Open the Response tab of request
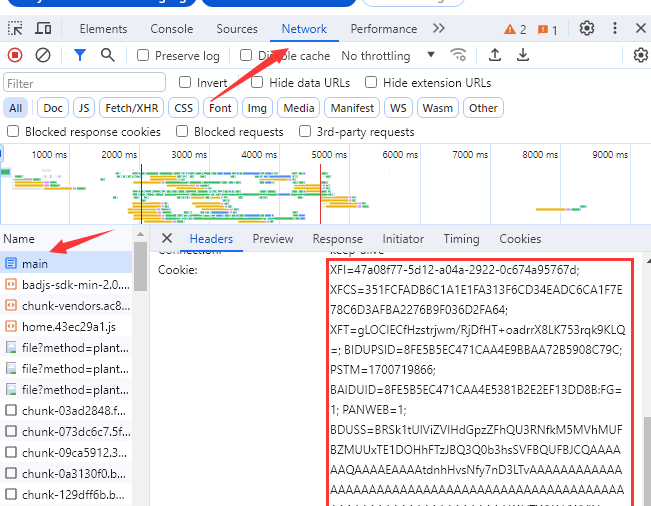Image resolution: width=651 pixels, height=506 pixels. (x=337, y=239)
